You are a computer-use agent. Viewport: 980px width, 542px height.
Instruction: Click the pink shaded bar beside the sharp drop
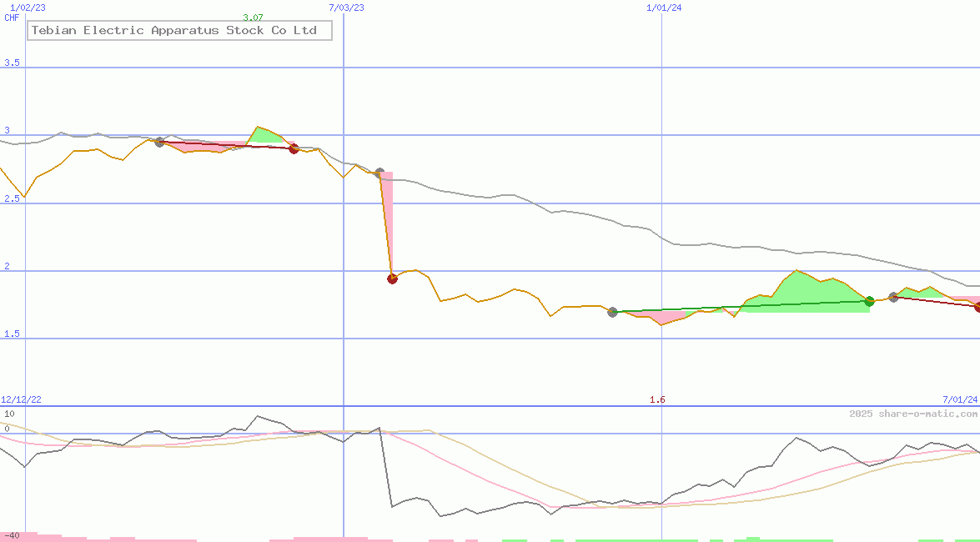388,217
